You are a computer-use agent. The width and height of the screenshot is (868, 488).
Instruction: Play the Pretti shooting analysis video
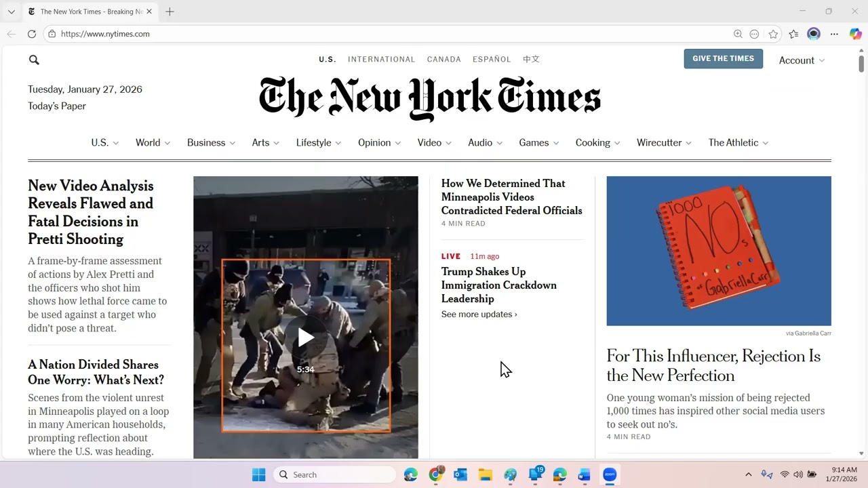click(x=306, y=338)
